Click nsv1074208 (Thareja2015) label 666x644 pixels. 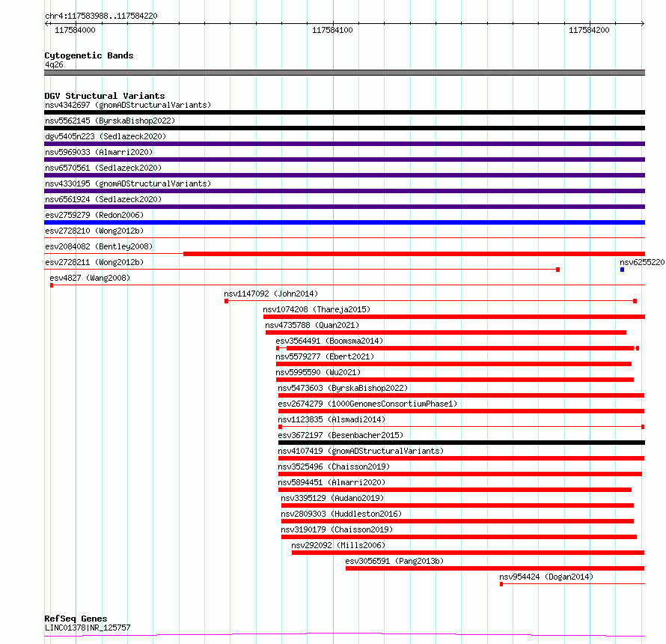click(317, 309)
